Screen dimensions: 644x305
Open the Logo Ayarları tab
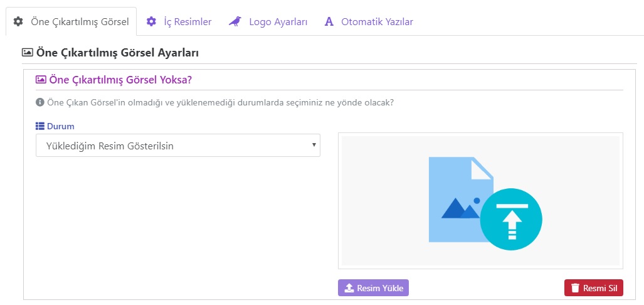click(278, 21)
